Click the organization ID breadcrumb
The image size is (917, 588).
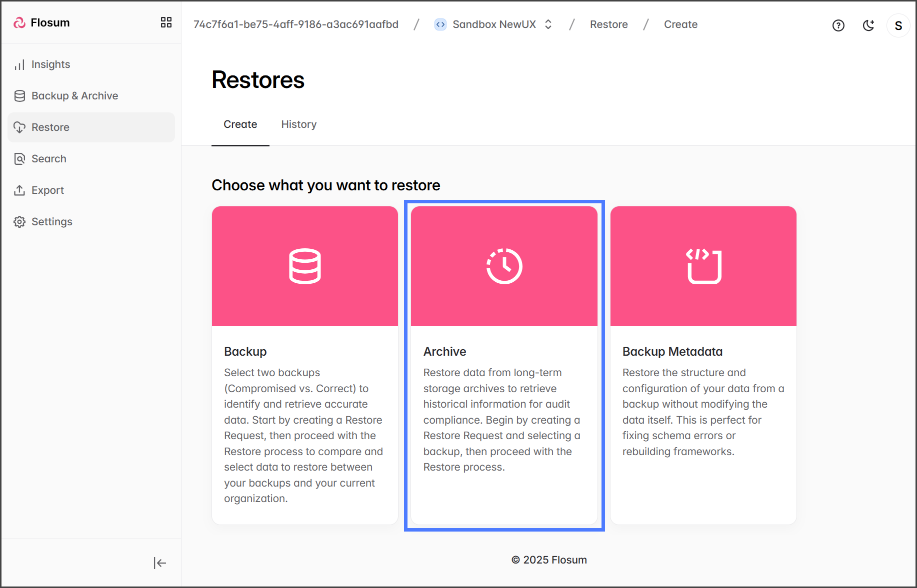coord(296,24)
